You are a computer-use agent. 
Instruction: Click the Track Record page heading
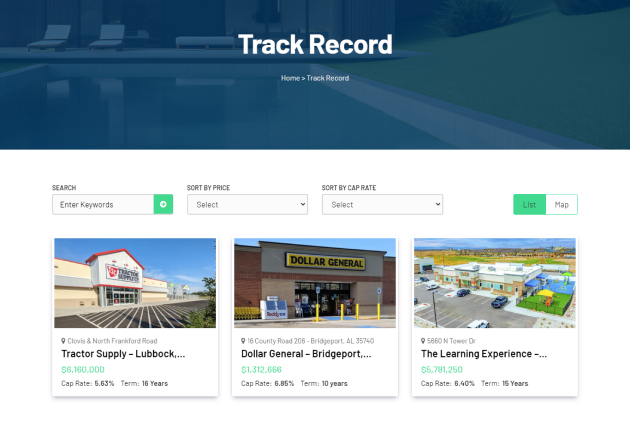pyautogui.click(x=315, y=44)
